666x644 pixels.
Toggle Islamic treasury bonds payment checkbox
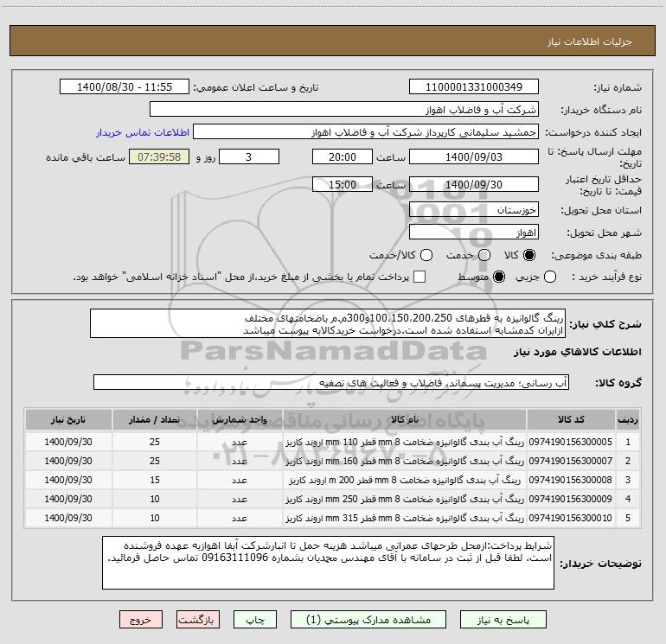tap(419, 277)
